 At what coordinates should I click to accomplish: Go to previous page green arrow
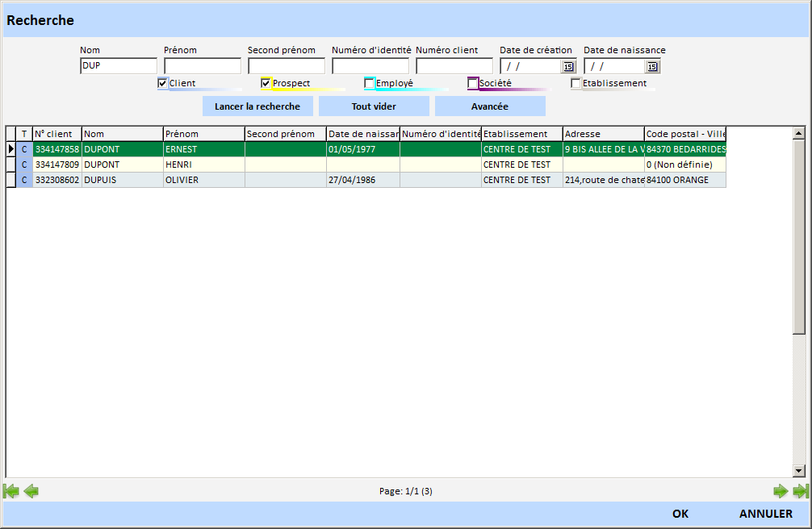[x=31, y=491]
